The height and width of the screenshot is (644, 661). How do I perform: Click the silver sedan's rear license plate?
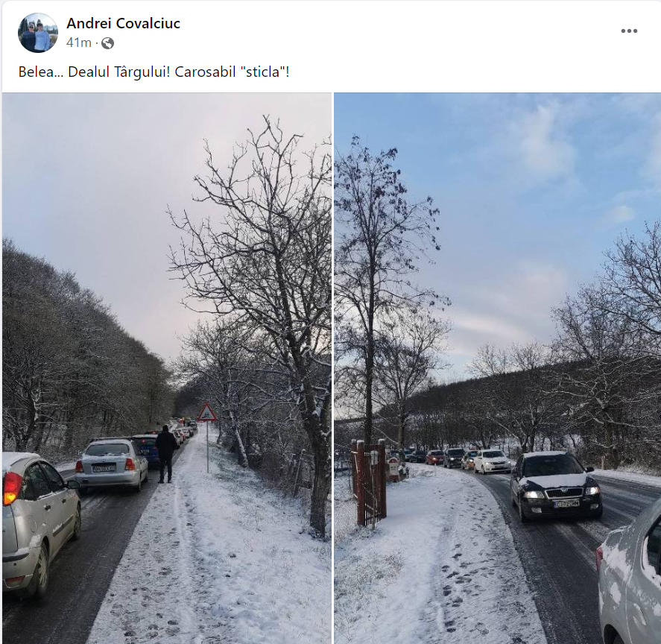pos(104,468)
